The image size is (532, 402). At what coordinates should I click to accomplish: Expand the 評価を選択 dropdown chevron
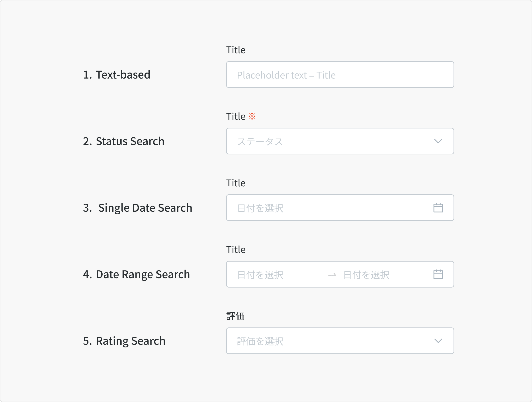click(x=438, y=341)
